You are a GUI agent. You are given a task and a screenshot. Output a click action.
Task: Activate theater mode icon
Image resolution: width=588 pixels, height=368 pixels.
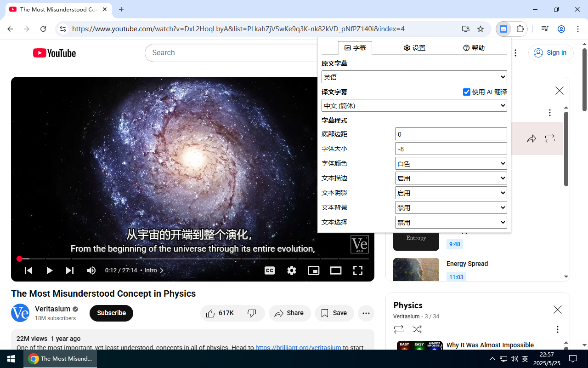336,270
